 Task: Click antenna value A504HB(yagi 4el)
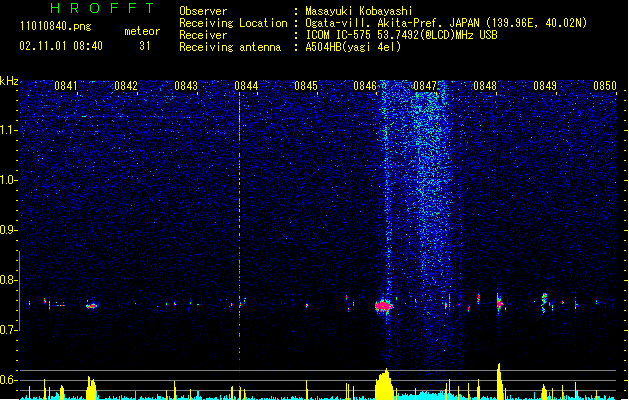(x=353, y=47)
